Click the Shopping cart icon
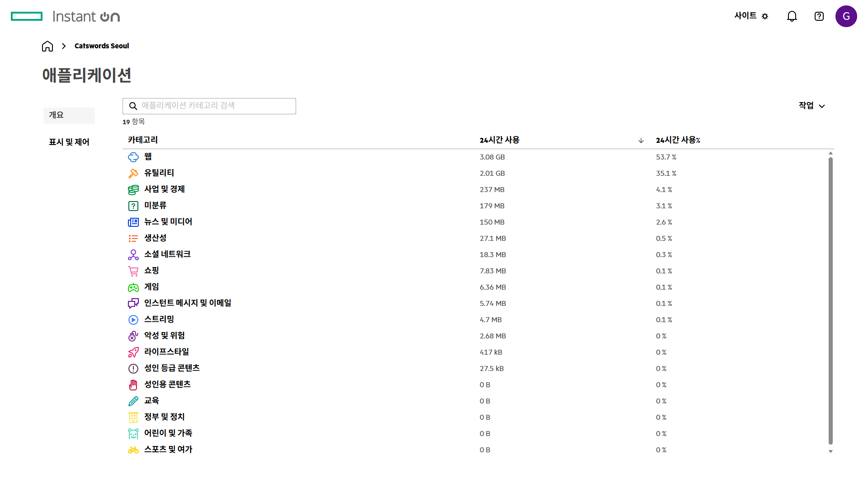Viewport: 868px width, 488px height. coord(133,271)
